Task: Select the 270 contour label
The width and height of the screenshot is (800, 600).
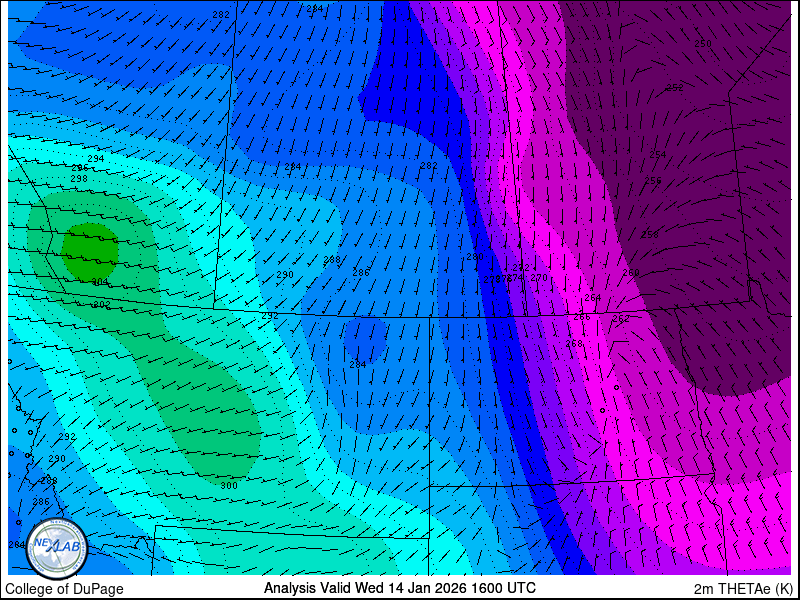Action: pyautogui.click(x=539, y=278)
